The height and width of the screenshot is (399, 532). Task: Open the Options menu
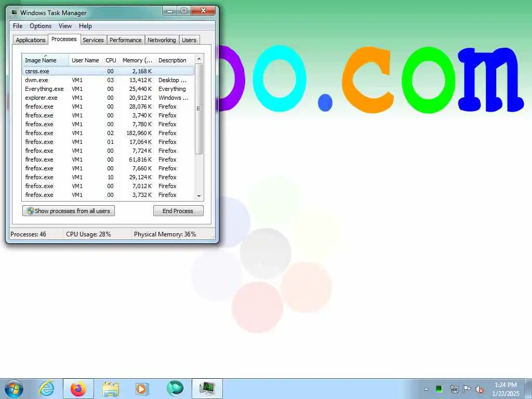tap(41, 26)
